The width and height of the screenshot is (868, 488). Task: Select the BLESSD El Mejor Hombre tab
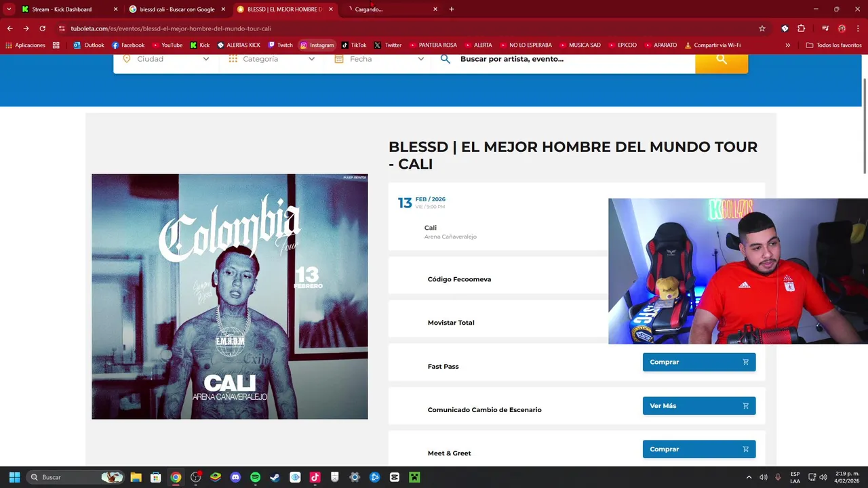(x=284, y=9)
